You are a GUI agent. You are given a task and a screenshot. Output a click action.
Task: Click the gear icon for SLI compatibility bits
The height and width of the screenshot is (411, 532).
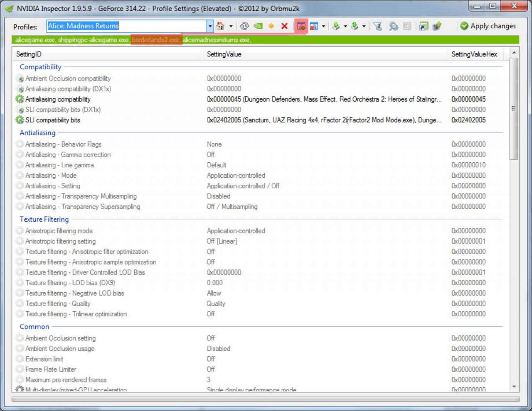[20, 120]
